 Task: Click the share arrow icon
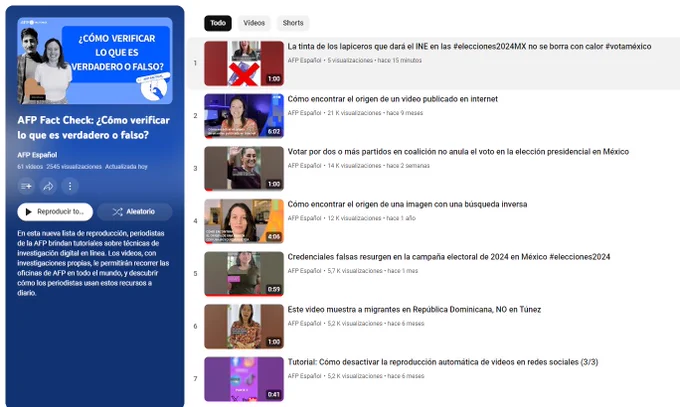coord(48,186)
